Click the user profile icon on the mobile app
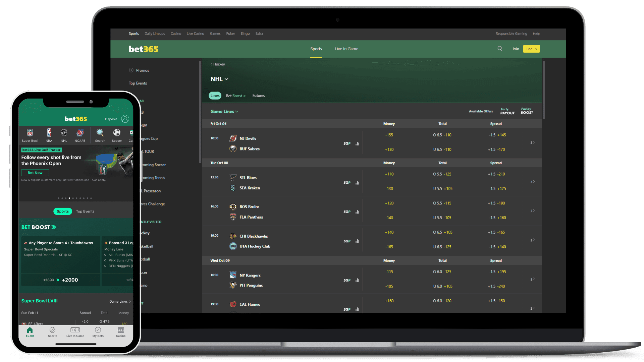Screen dimensions: 644x362 point(126,118)
